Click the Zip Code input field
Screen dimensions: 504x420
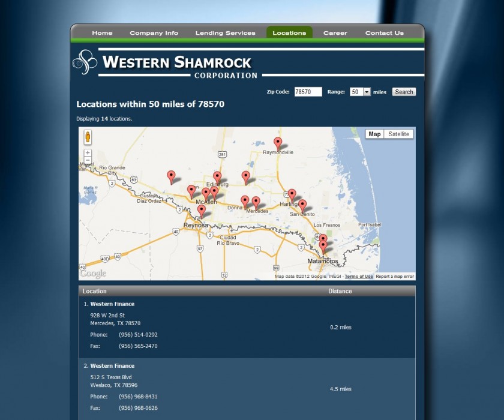tap(308, 92)
